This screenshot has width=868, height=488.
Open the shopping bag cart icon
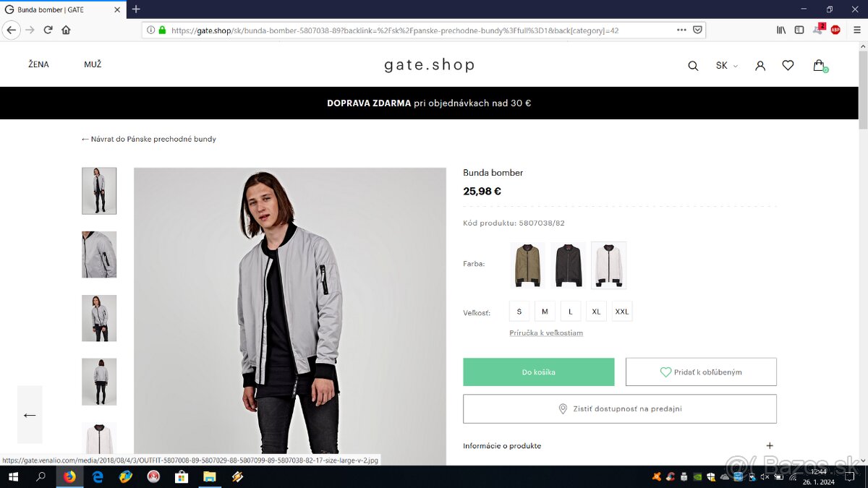coord(819,66)
